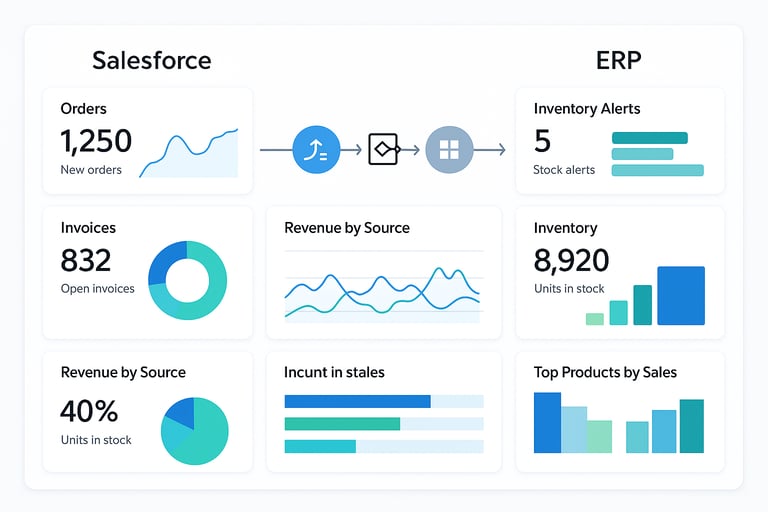Viewport: 768px width, 512px height.
Task: Open the Top Products by Sales bar chart
Action: pyautogui.click(x=619, y=422)
